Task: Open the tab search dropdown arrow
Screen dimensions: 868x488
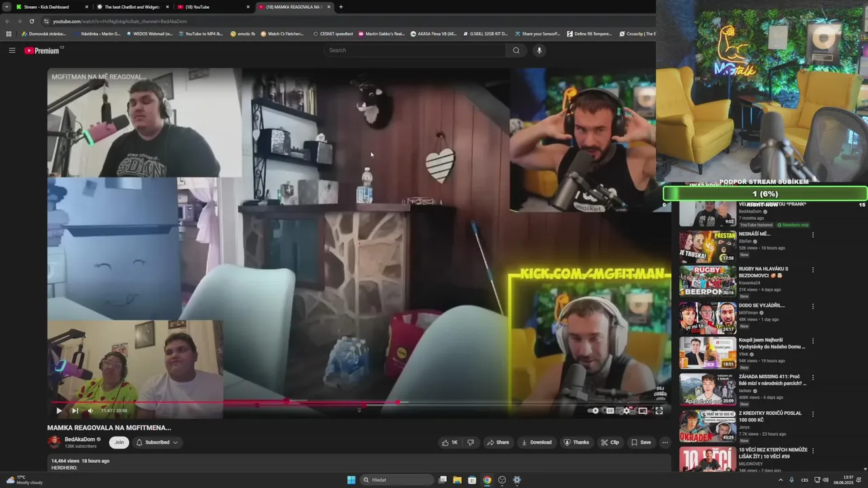Action: [x=6, y=7]
